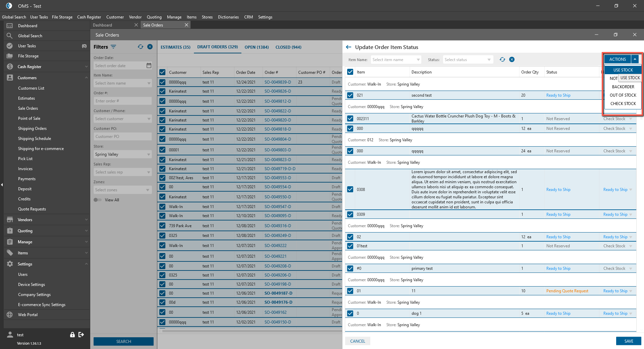The width and height of the screenshot is (644, 349).
Task: Click the Customer PO input field
Action: point(122,137)
